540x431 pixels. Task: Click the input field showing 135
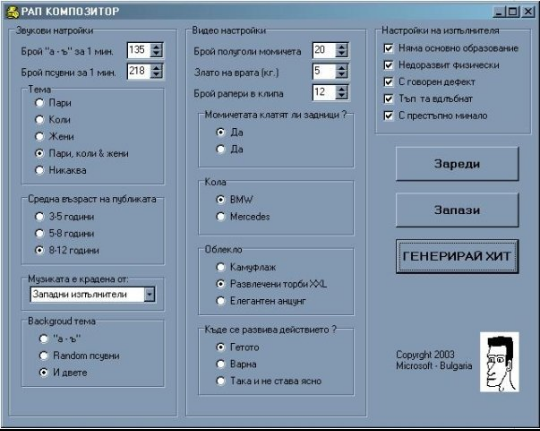[139, 50]
